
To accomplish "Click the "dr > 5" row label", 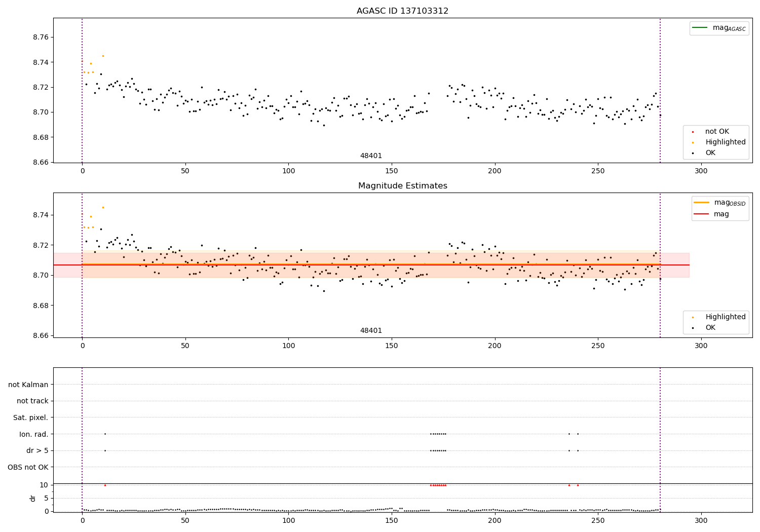I will point(37,451).
